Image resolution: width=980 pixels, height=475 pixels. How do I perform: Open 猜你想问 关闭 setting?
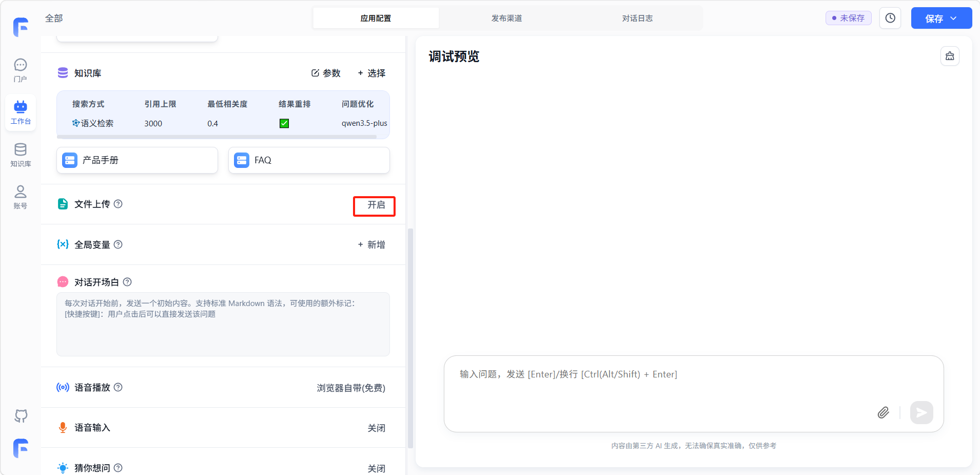pos(376,468)
